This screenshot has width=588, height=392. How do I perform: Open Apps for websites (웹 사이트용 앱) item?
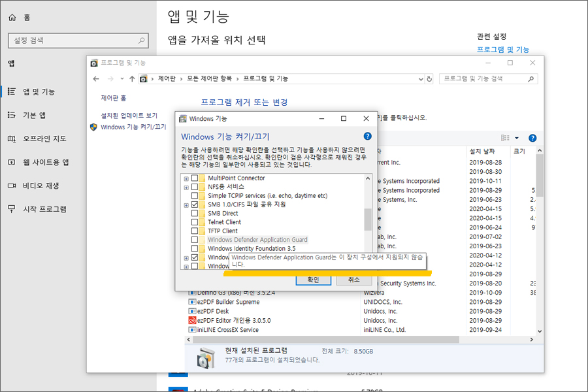tap(46, 162)
